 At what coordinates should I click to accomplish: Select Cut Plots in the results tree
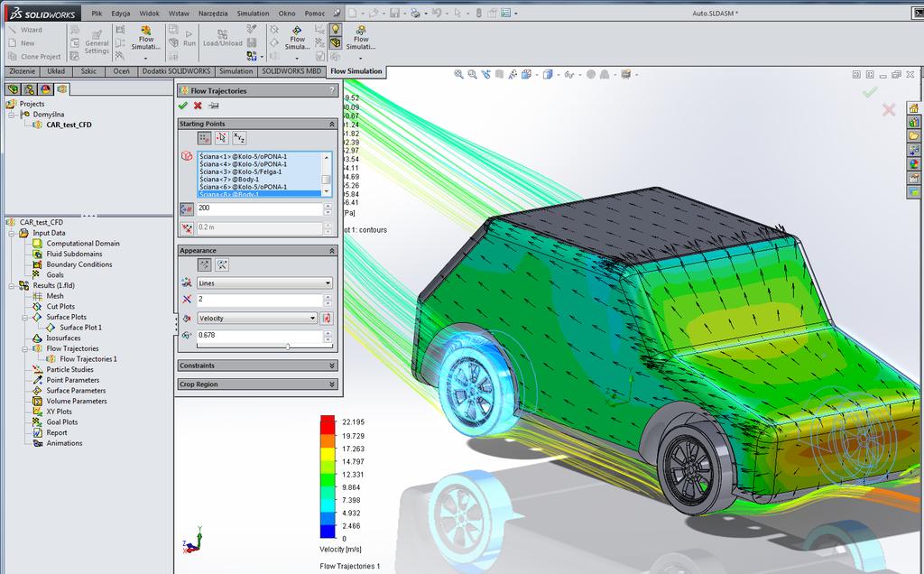[x=60, y=307]
